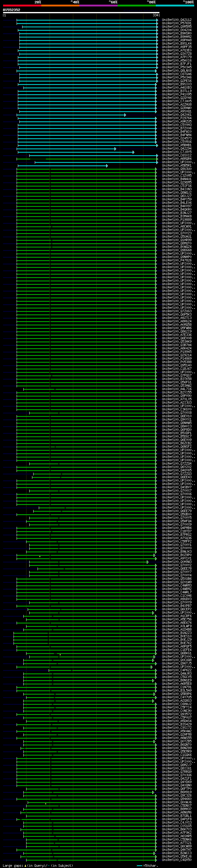Click the orange 40% identity legend segment
197x868 pixels.
60,6
